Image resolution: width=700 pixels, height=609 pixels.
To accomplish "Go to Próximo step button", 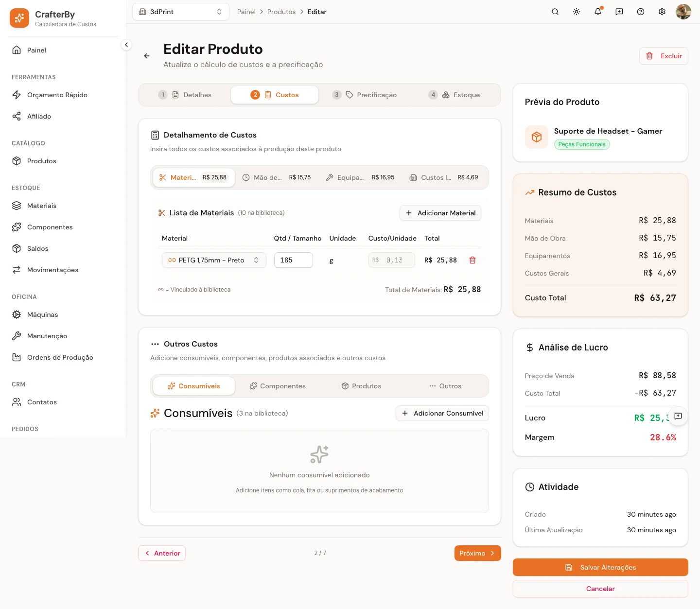I will tap(477, 553).
